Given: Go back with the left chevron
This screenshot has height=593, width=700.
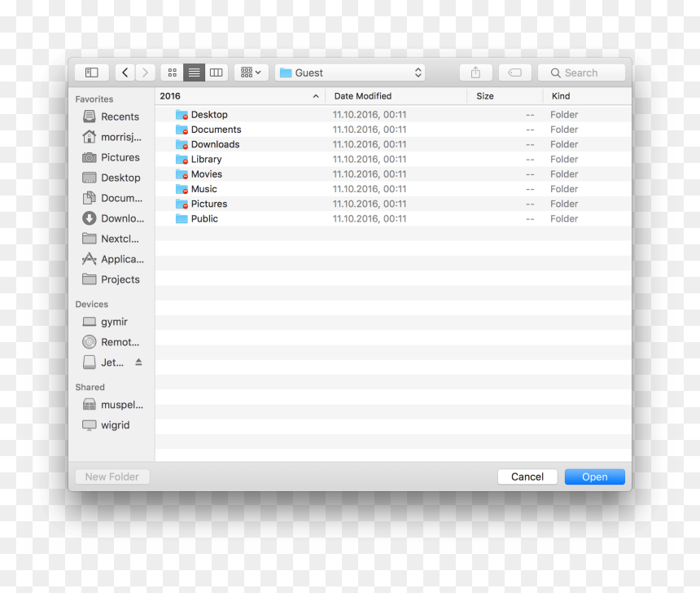Looking at the screenshot, I should [125, 72].
